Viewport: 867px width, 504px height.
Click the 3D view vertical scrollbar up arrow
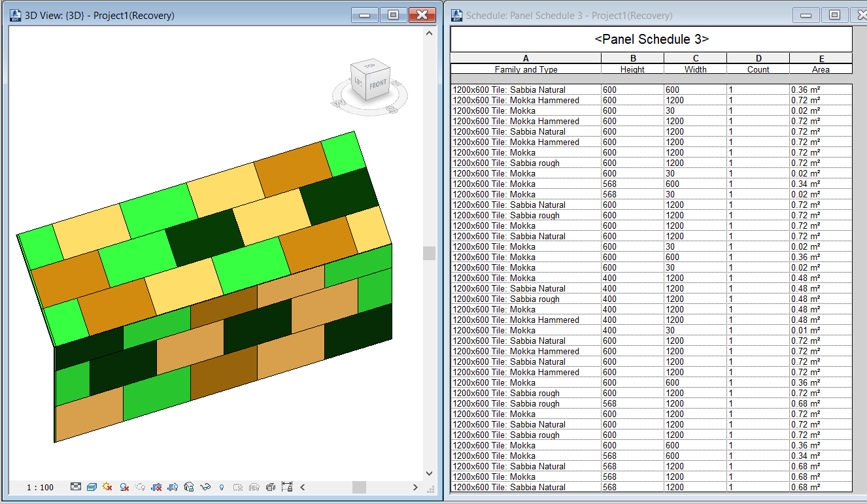[430, 33]
